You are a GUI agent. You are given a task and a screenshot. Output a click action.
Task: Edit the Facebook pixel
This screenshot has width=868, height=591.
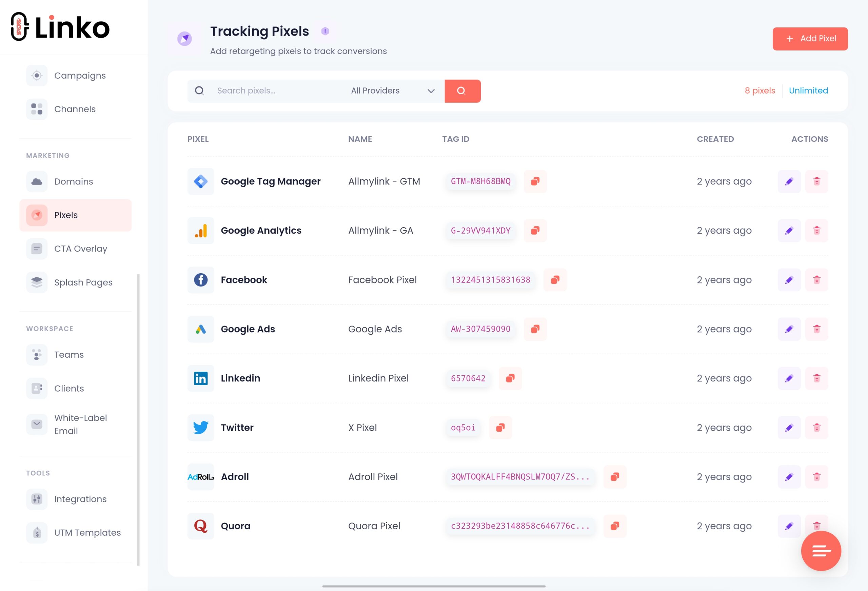789,280
